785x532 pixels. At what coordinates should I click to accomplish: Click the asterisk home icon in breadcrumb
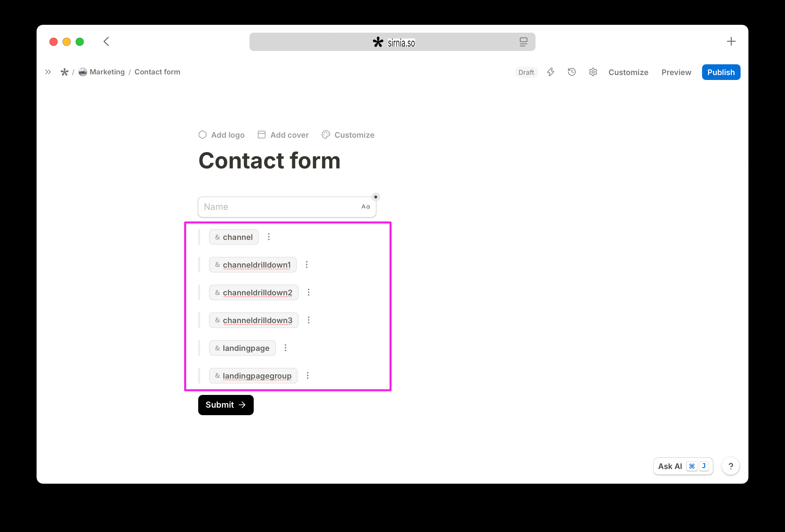tap(64, 72)
